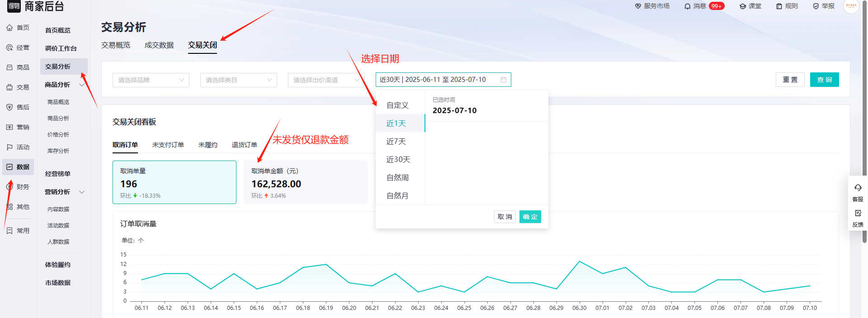Open the 请选择品牌 dropdown
The image size is (868, 318).
point(151,80)
